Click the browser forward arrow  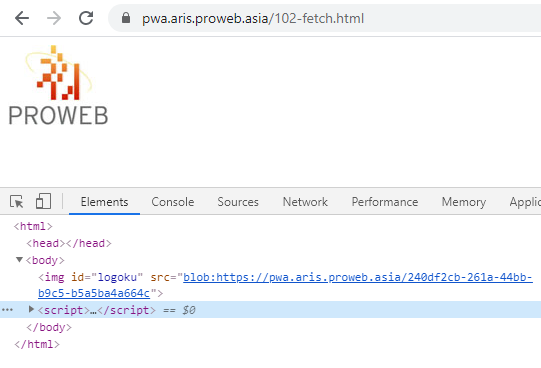click(x=54, y=18)
